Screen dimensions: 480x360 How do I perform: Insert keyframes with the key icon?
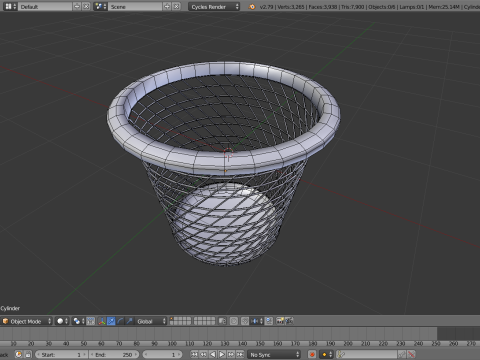tap(402, 354)
